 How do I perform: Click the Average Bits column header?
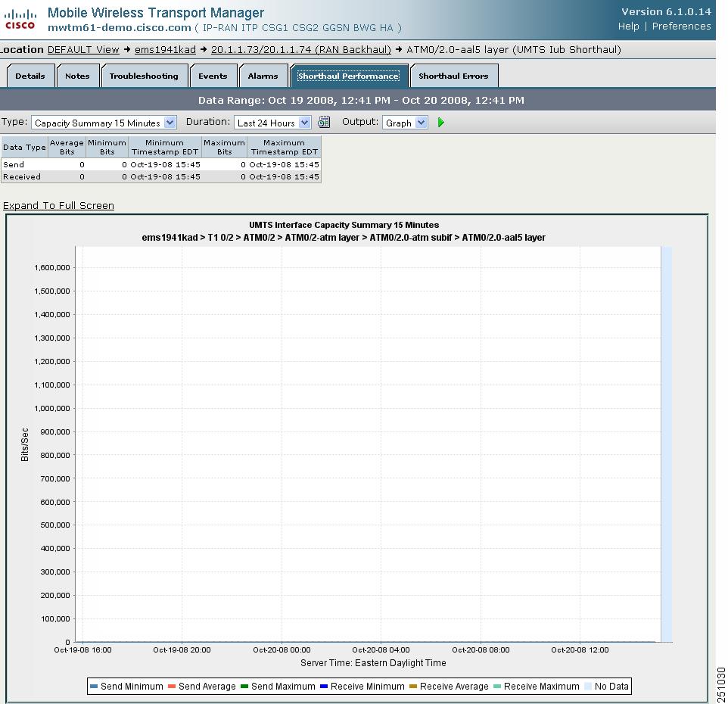pos(67,147)
